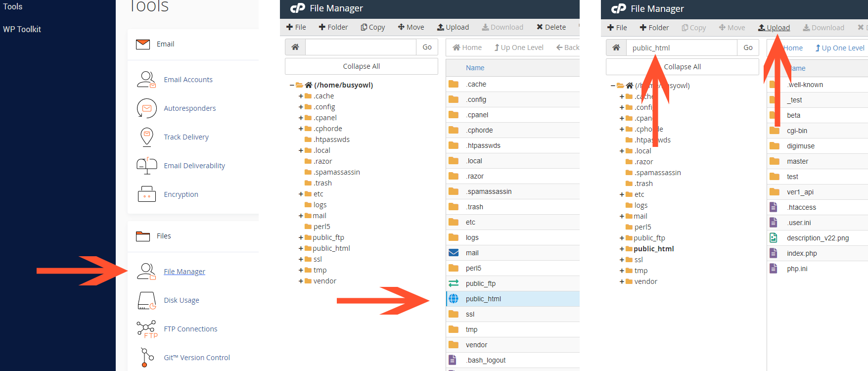Click Folder in right File Manager toolbar
Viewport: 868px width, 371px height.
pyautogui.click(x=654, y=28)
